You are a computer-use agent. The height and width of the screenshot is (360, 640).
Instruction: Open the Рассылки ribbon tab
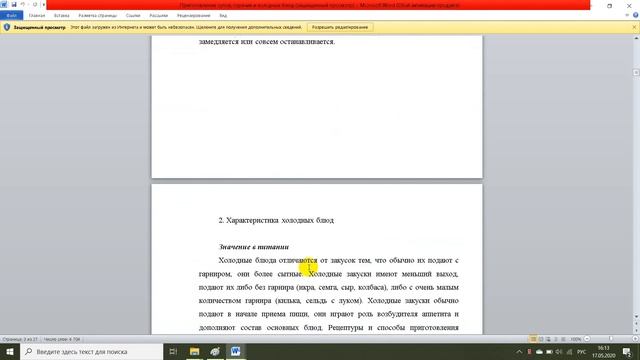[158, 16]
